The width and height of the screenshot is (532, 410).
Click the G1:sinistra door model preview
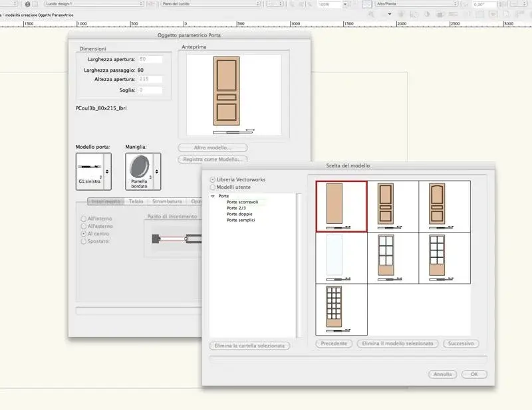pyautogui.click(x=90, y=171)
